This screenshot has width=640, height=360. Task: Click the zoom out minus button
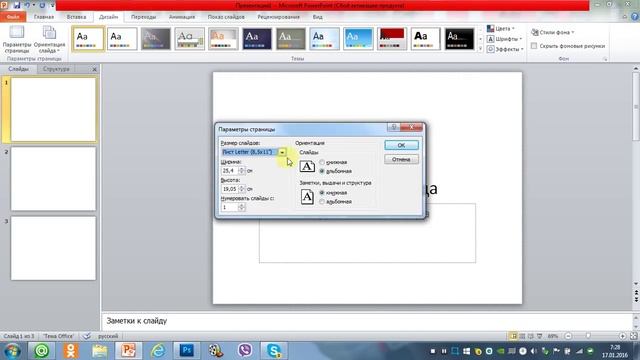pyautogui.click(x=568, y=336)
